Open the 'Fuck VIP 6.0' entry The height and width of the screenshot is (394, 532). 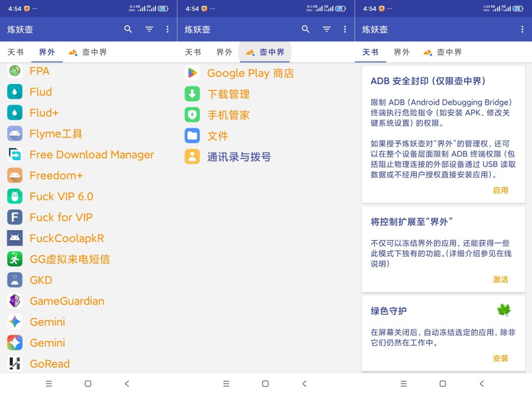[89, 196]
